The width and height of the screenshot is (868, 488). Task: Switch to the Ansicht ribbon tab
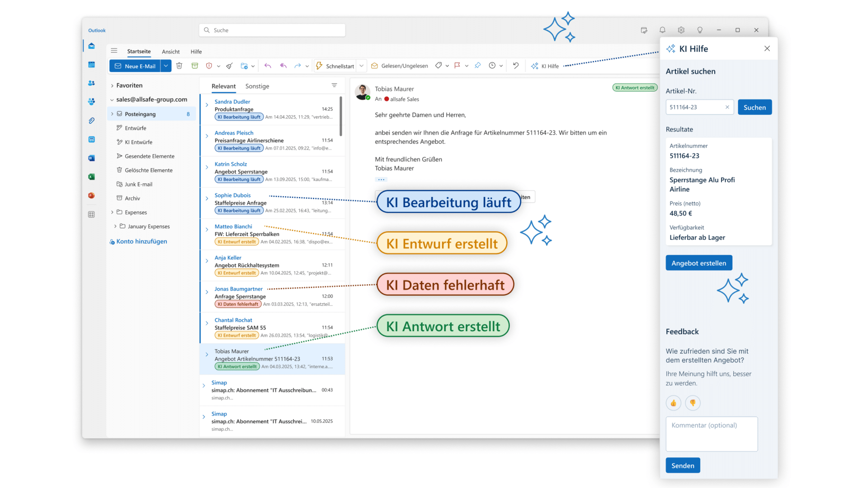(x=170, y=52)
